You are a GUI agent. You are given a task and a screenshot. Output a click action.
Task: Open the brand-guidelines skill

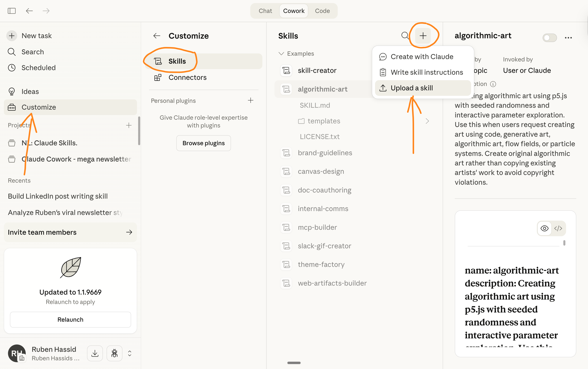click(325, 153)
